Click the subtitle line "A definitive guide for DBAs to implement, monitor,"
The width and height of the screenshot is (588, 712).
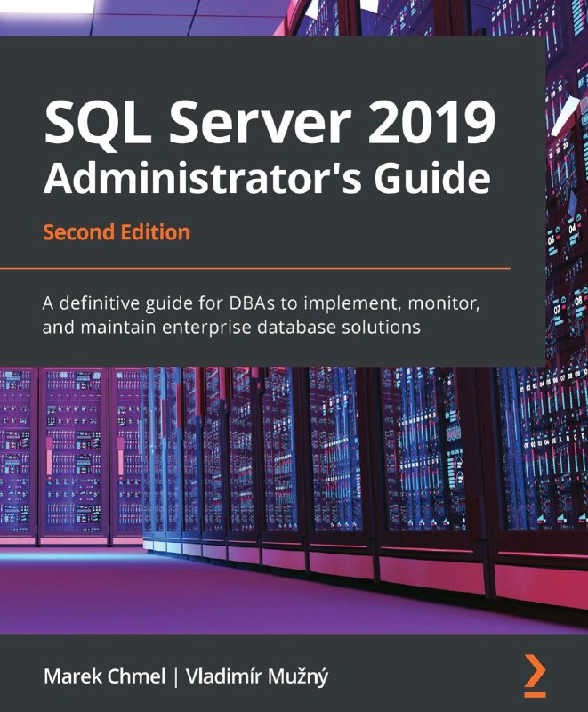point(262,303)
